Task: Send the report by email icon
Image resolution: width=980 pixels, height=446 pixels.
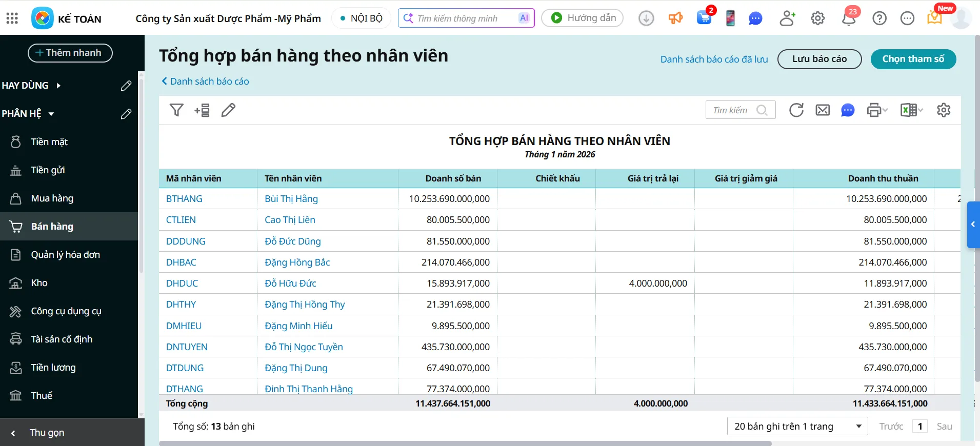Action: (823, 110)
